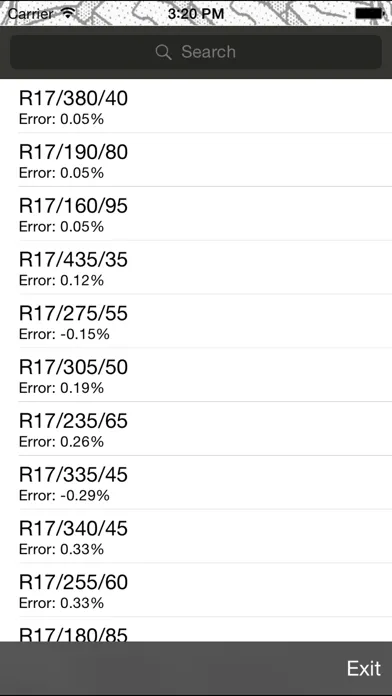Viewport: 392px width, 696px height.
Task: Tap the partially visible R17/180/85 row
Action: point(196,629)
